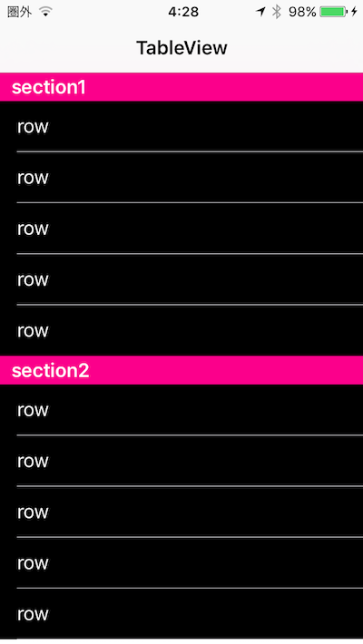Choose the second row under section1

pyautogui.click(x=181, y=178)
